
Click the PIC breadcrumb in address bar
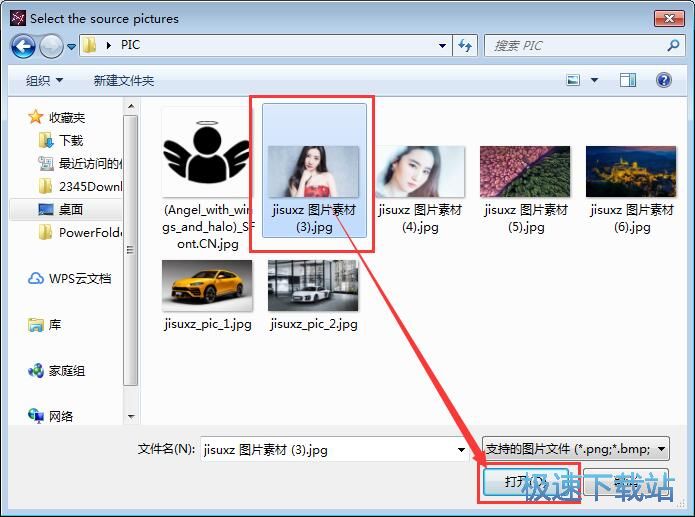coord(130,45)
